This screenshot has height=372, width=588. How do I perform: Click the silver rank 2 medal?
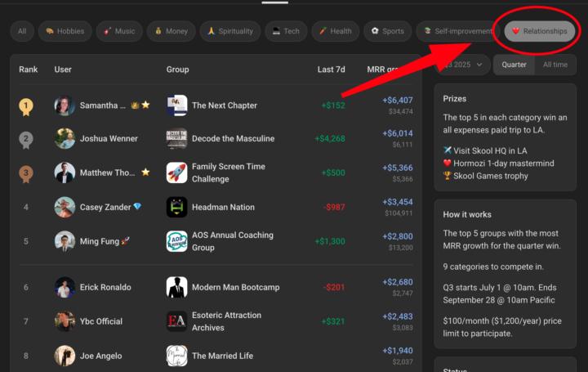(26, 140)
